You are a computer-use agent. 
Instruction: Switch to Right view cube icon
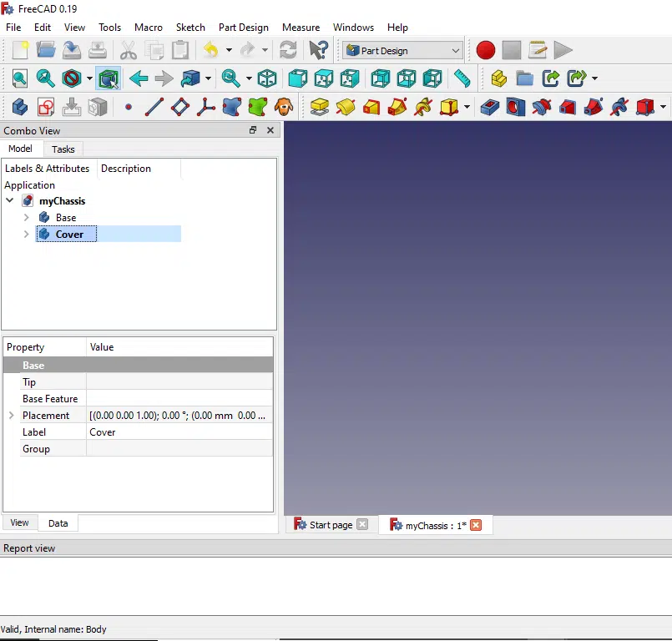pos(350,78)
